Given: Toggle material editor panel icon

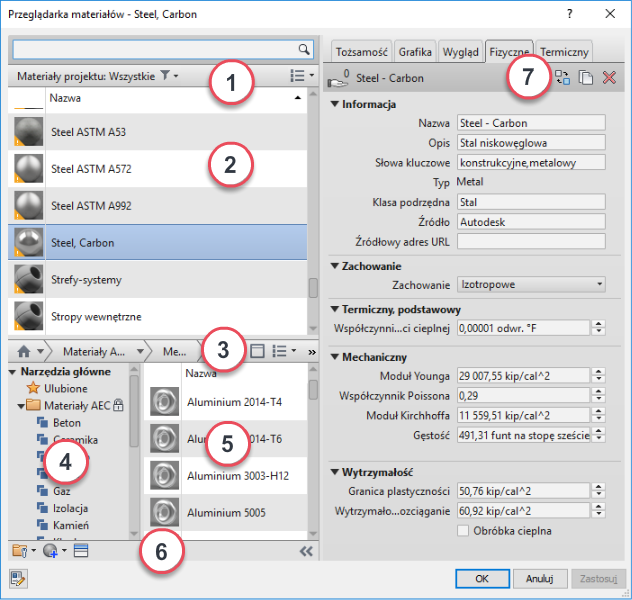Looking at the screenshot, I should (81, 550).
